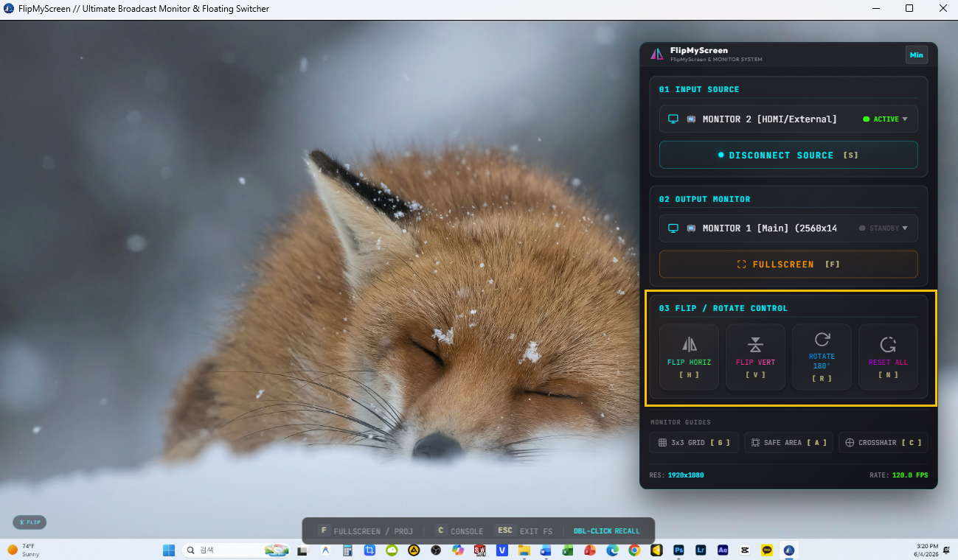Image resolution: width=958 pixels, height=560 pixels.
Task: Minimize the panel with the Min button
Action: pos(917,55)
